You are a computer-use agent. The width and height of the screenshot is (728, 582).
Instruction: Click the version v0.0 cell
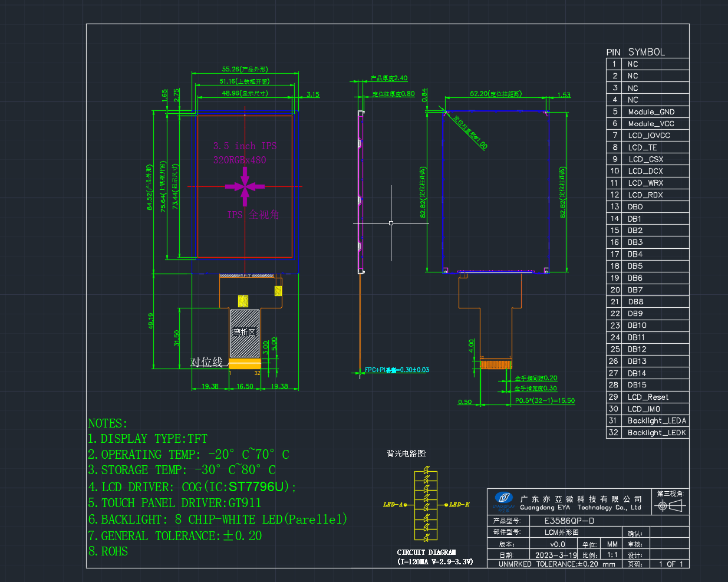coord(557,544)
